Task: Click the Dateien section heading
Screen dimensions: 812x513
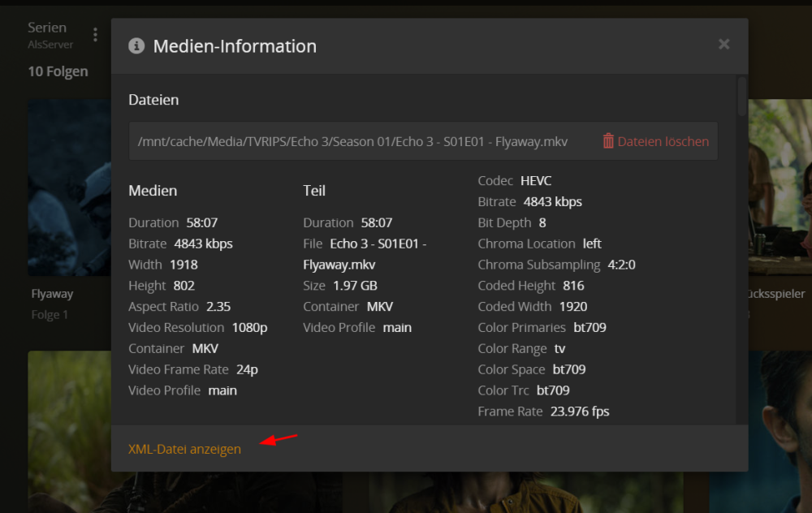Action: [153, 100]
